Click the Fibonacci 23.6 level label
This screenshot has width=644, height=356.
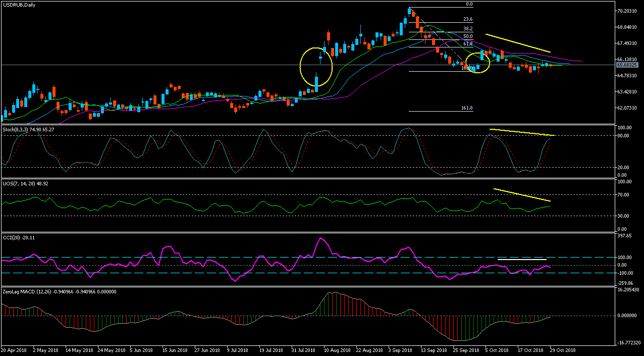coord(468,19)
